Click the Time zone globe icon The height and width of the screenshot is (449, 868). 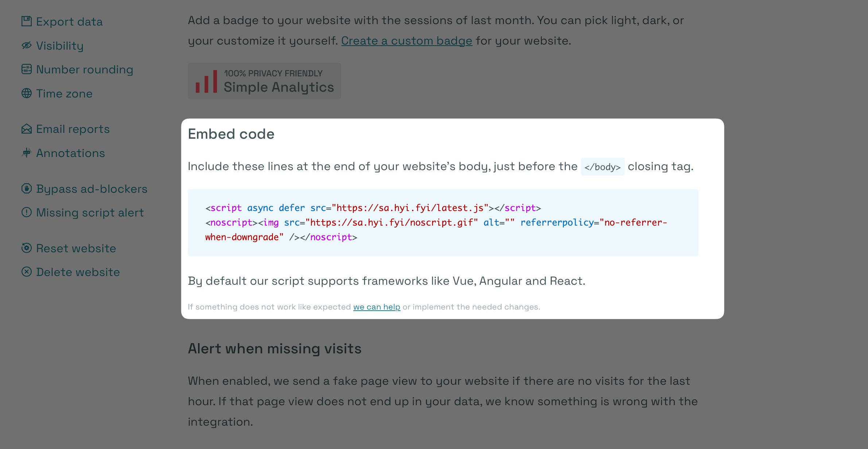[x=27, y=93]
